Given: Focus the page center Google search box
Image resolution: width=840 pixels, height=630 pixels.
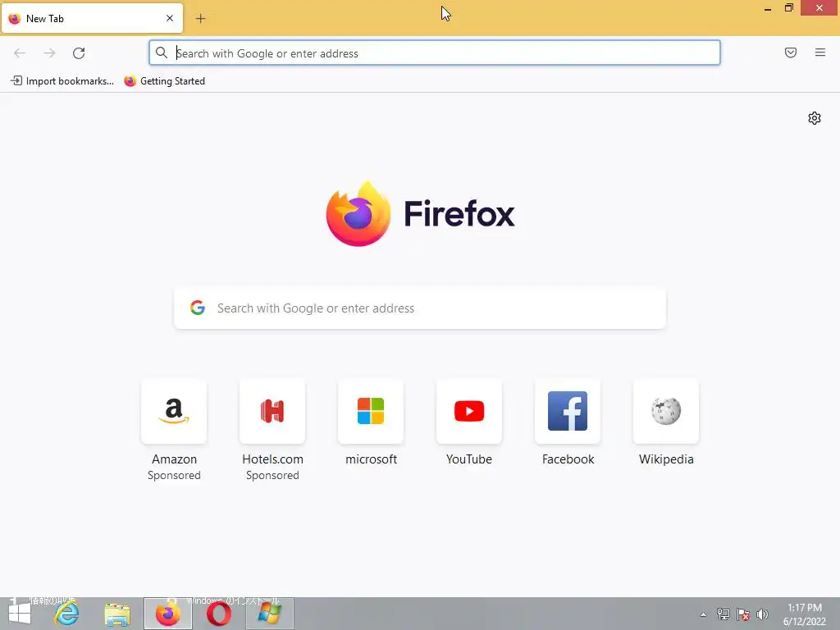Looking at the screenshot, I should tap(420, 308).
